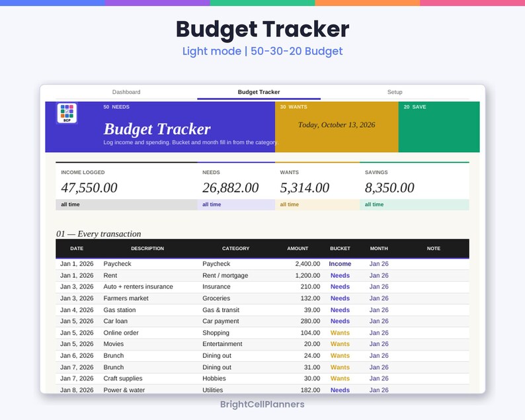Click the all time cell under Wants
The image size is (525, 420).
(317, 204)
